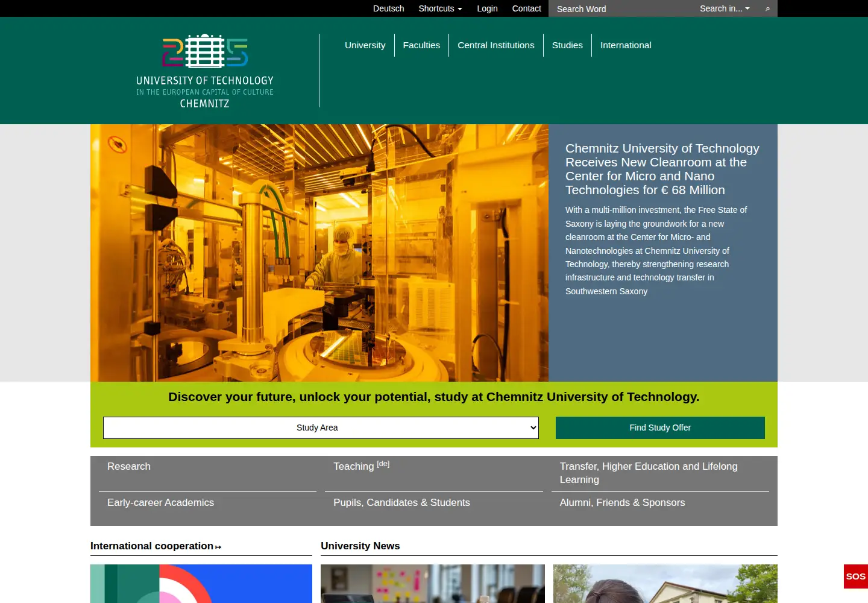Open Alumni, Friends & Sponsors

pos(622,502)
